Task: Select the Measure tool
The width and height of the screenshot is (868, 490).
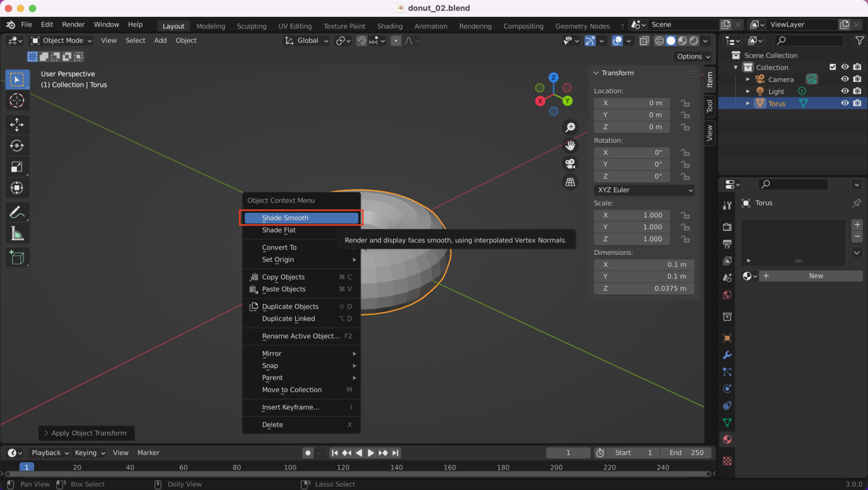Action: click(x=17, y=234)
